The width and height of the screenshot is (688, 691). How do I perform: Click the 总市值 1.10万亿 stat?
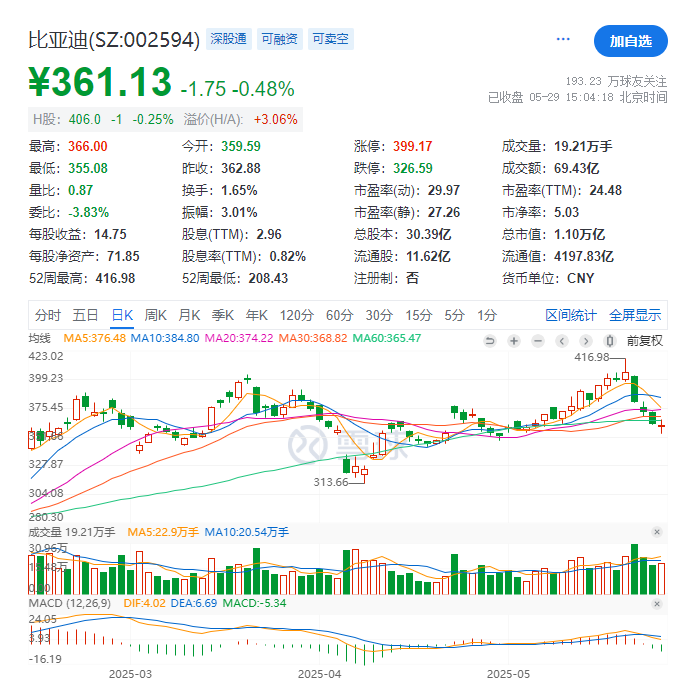pos(554,234)
